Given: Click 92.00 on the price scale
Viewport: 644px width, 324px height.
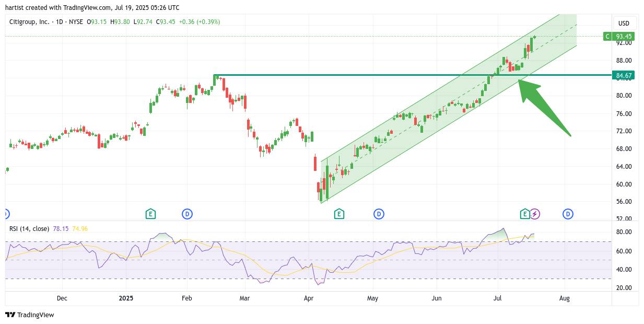Looking at the screenshot, I should pos(624,43).
